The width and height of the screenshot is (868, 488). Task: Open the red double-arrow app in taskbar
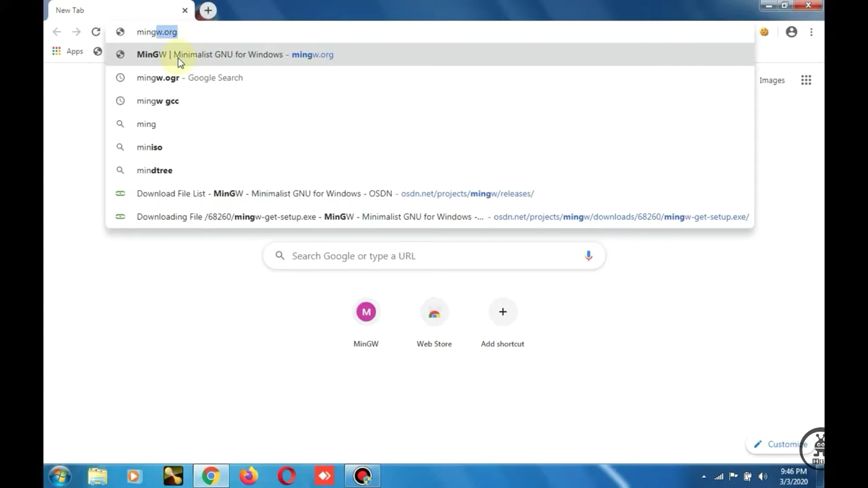coord(324,476)
